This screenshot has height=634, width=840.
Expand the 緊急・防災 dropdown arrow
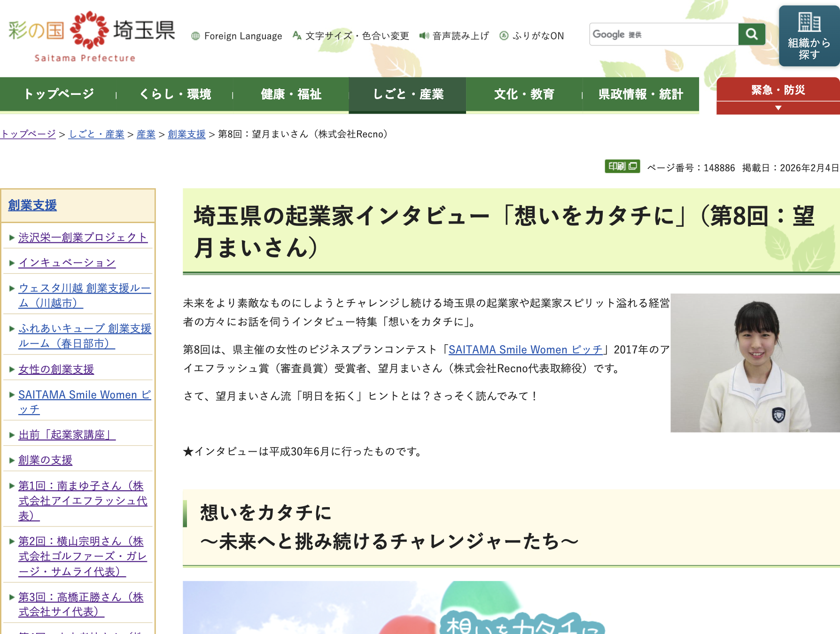click(778, 108)
